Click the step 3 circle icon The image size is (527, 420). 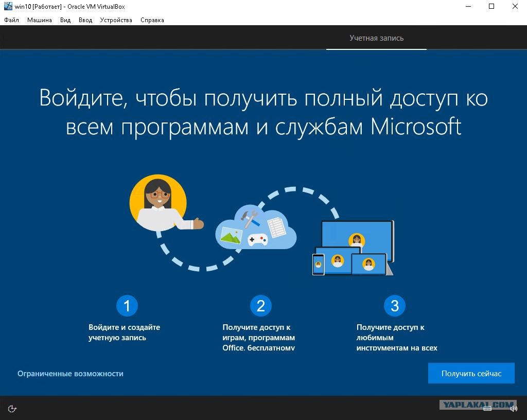coord(395,306)
